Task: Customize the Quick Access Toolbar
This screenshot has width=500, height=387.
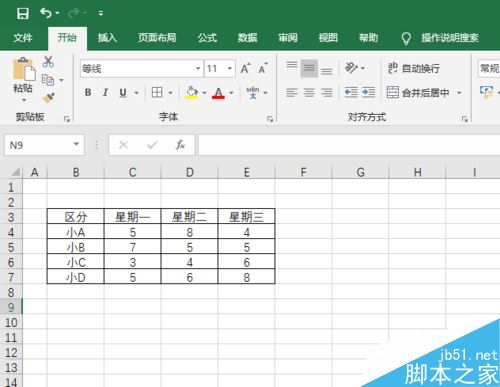Action: pos(101,13)
